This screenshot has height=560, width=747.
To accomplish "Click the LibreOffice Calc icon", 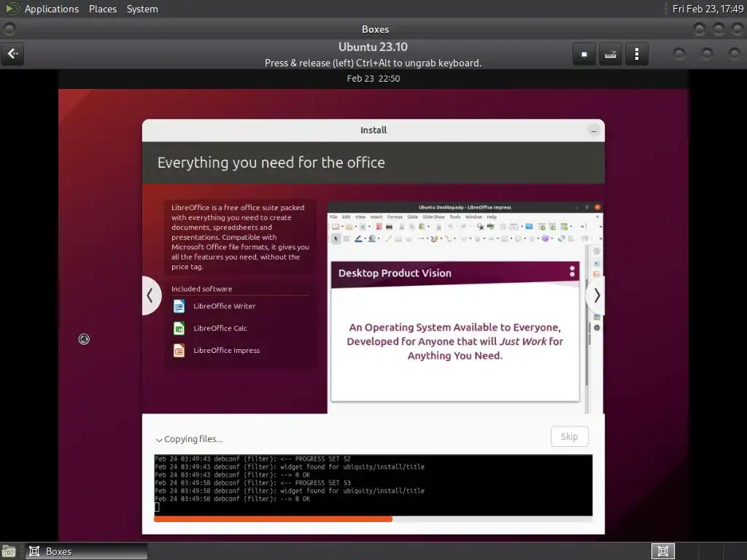I will click(x=179, y=328).
